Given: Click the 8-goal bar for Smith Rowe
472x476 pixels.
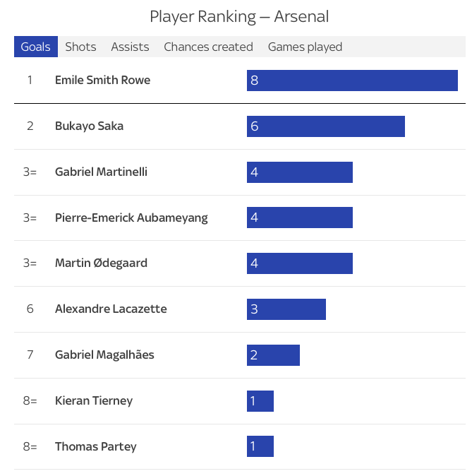Looking at the screenshot, I should coord(352,81).
